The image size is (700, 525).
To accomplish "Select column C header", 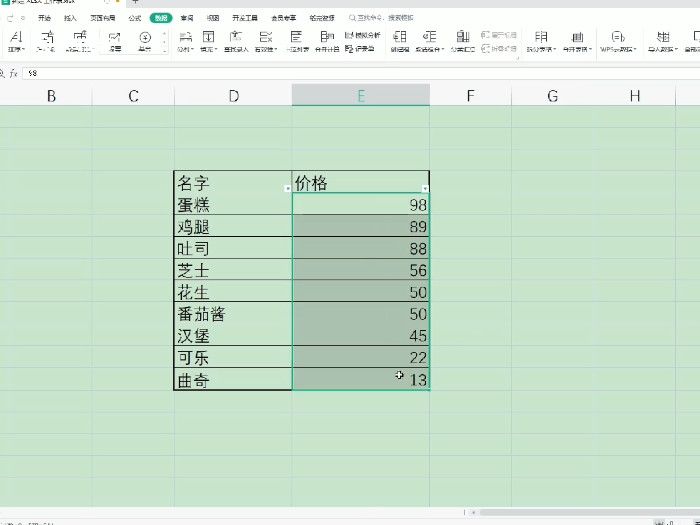I will point(133,96).
